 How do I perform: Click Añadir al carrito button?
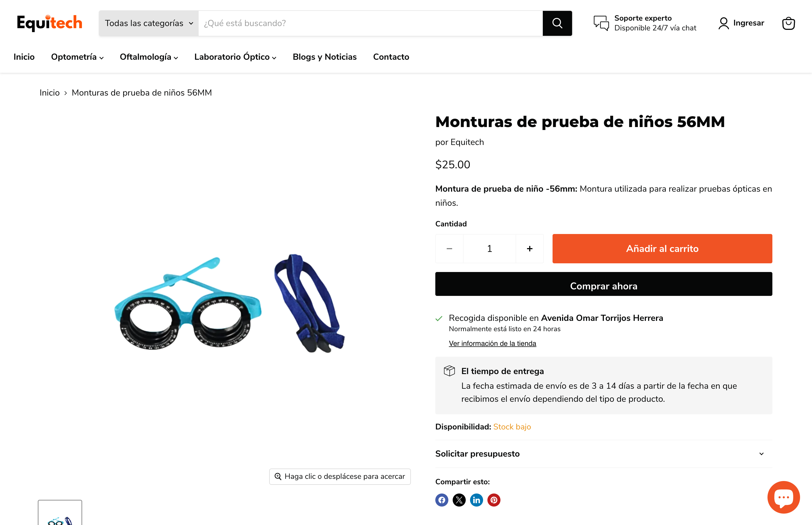pos(662,249)
